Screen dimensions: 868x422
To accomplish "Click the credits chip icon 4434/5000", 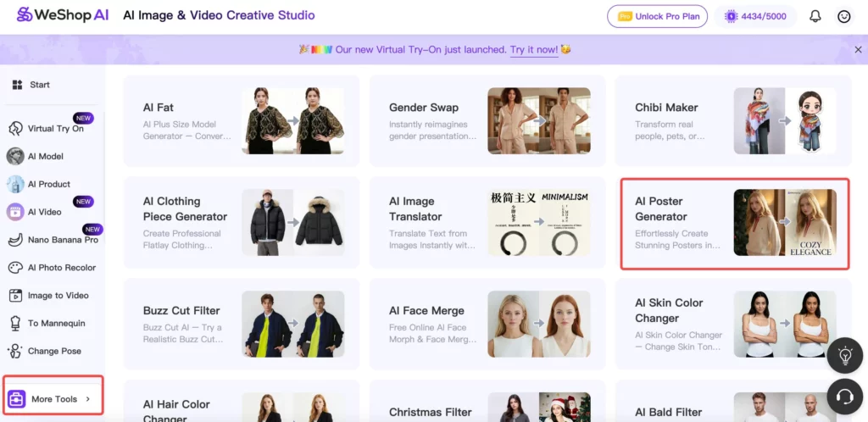I will (732, 17).
